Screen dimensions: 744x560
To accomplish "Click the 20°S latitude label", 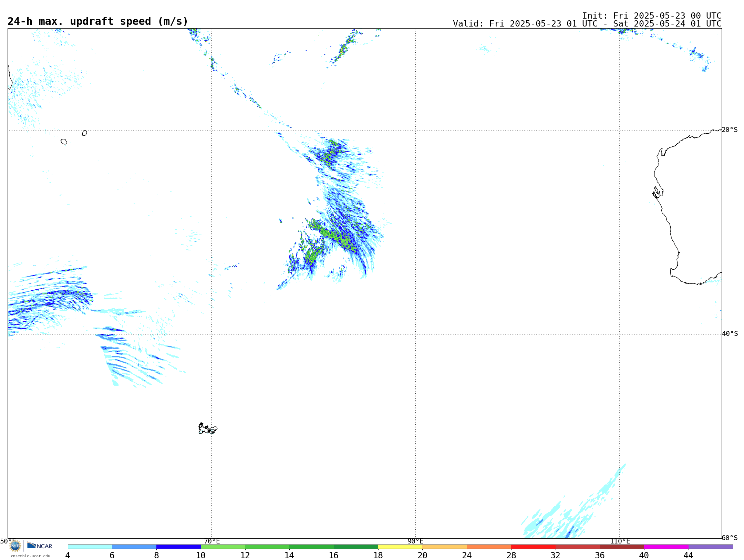I will (730, 129).
